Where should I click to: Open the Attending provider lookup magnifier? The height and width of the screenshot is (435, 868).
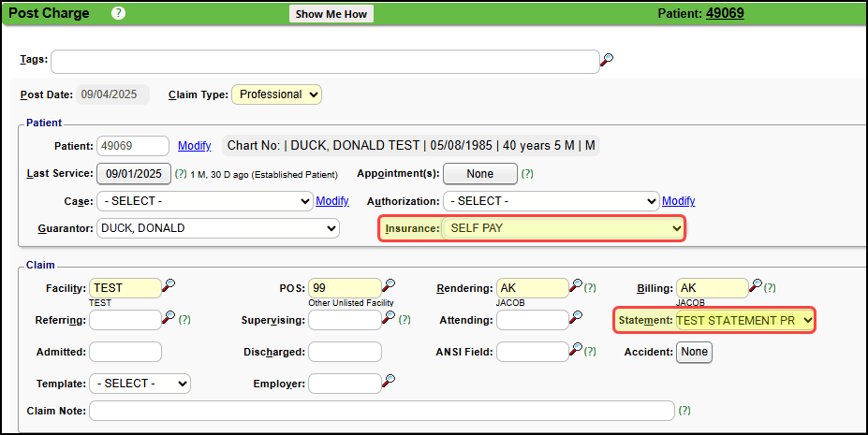(575, 319)
